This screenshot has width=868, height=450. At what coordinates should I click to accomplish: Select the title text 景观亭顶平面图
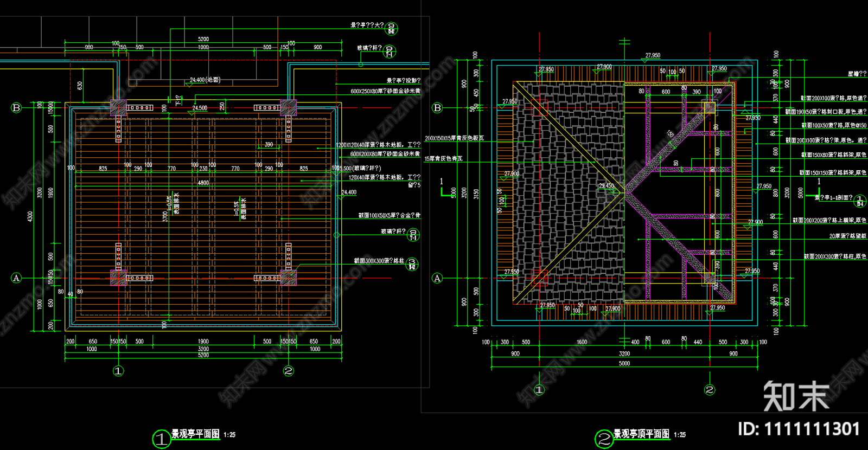click(x=641, y=434)
